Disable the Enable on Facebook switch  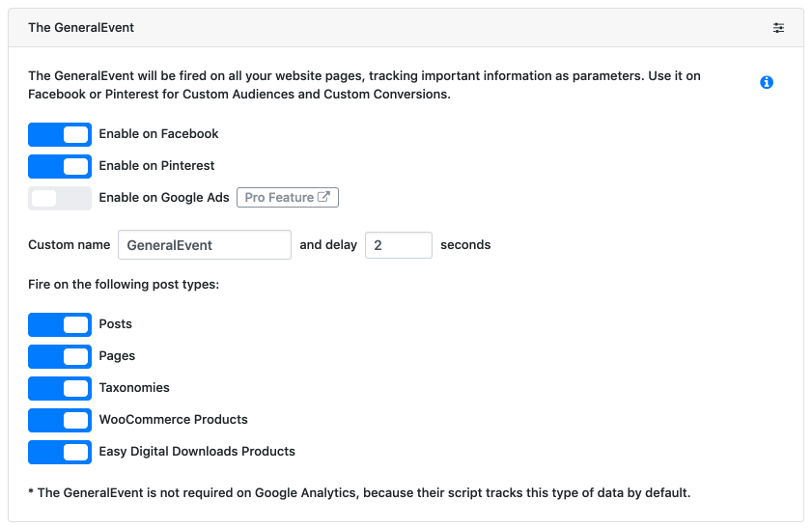tap(60, 134)
